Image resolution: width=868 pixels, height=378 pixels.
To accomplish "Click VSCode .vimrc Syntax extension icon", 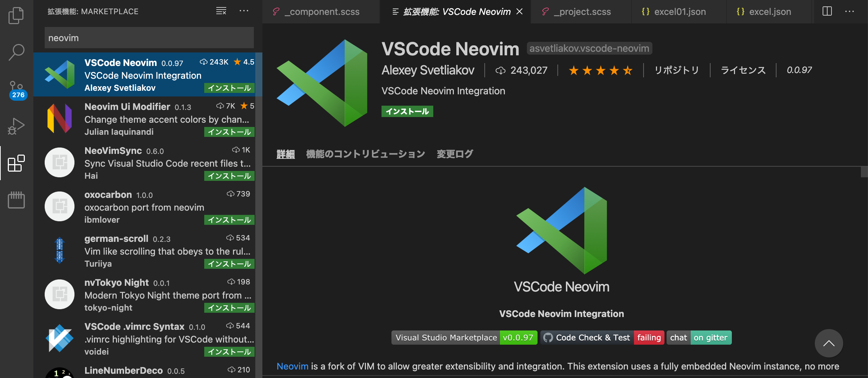I will click(60, 338).
